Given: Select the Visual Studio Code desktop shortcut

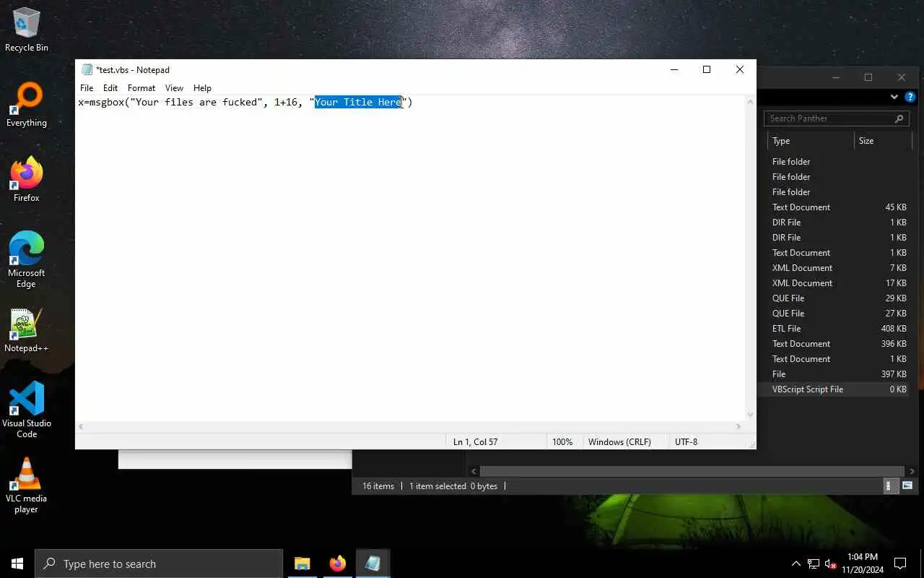Looking at the screenshot, I should click(x=27, y=410).
